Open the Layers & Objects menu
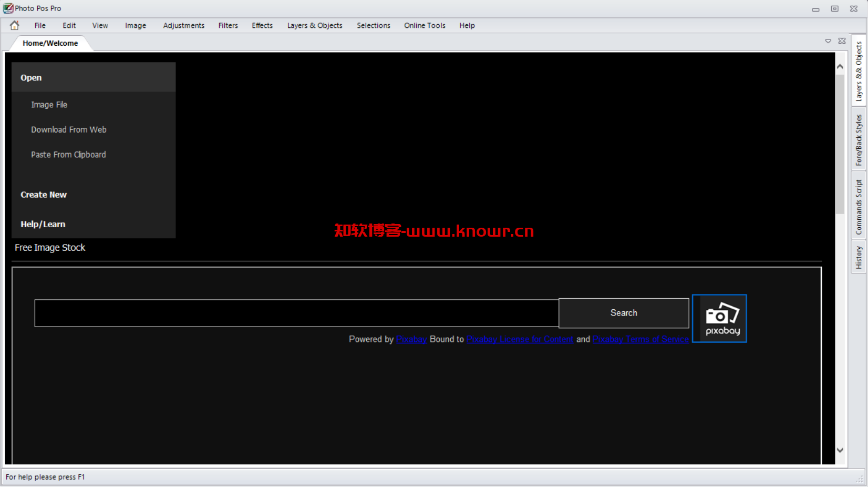Screen dimensions: 868x487 point(315,25)
